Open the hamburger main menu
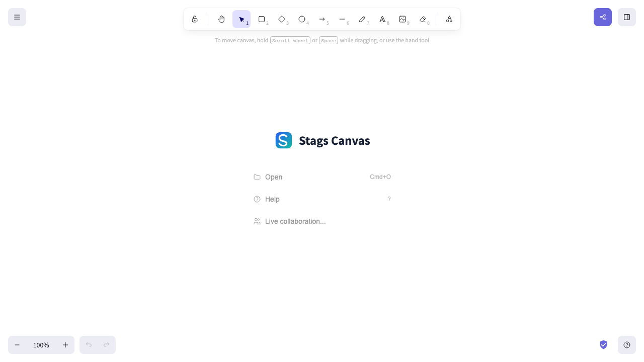This screenshot has width=644, height=362. pos(17,17)
